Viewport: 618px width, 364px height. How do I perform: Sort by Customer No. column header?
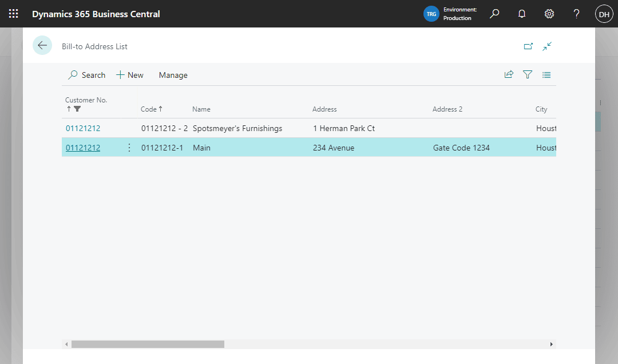[86, 100]
